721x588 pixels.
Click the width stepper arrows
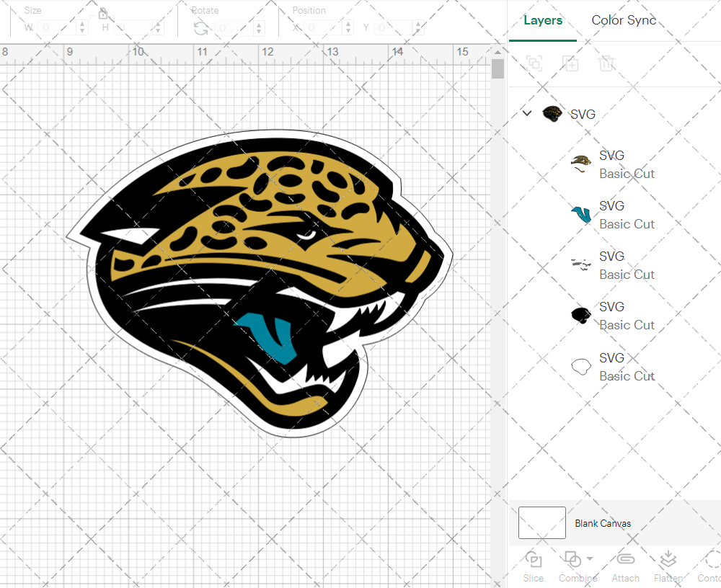(82, 27)
